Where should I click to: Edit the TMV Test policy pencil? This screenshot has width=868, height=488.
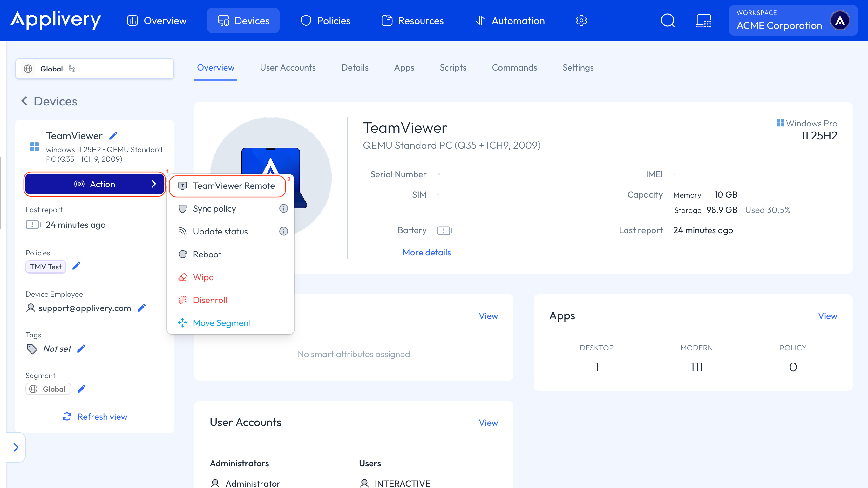point(77,266)
